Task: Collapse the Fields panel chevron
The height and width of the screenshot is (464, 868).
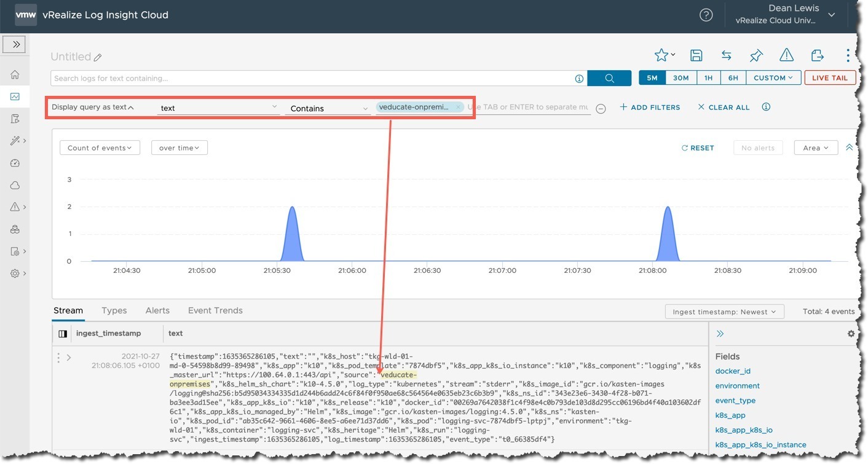Action: point(720,334)
